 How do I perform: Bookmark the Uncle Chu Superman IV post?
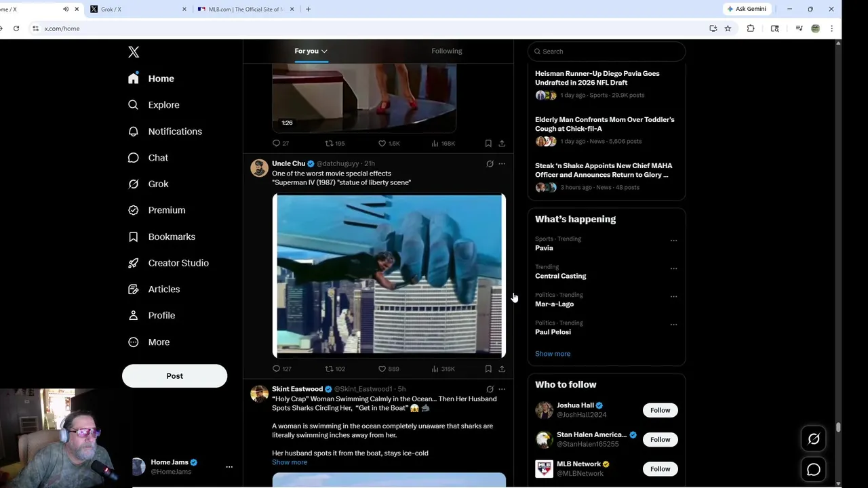[x=488, y=369]
